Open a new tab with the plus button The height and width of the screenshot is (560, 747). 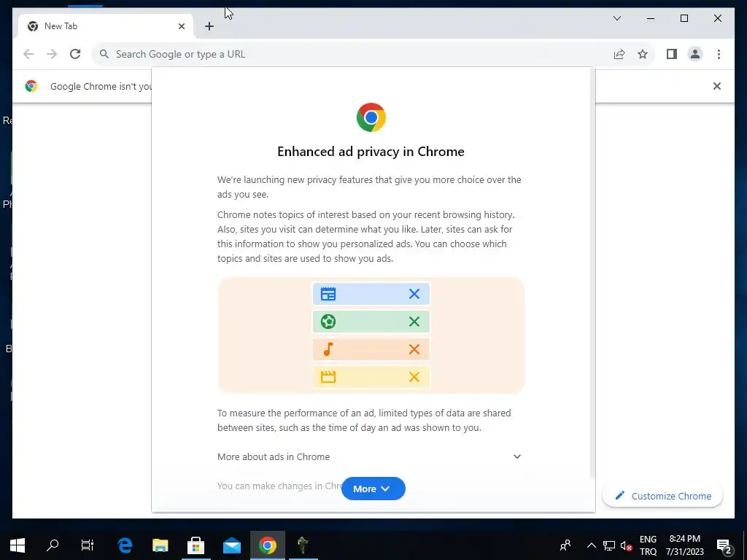click(209, 26)
